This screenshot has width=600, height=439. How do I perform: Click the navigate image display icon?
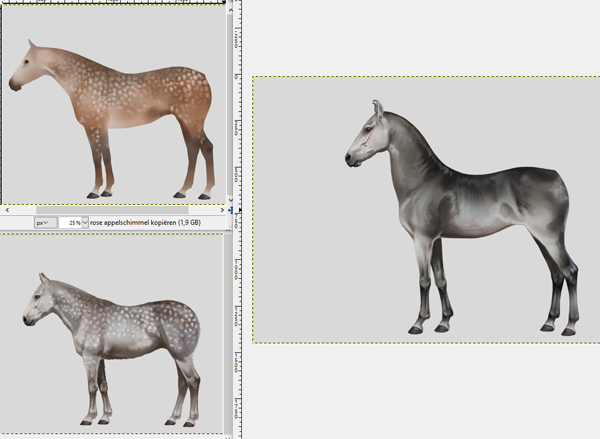231,211
